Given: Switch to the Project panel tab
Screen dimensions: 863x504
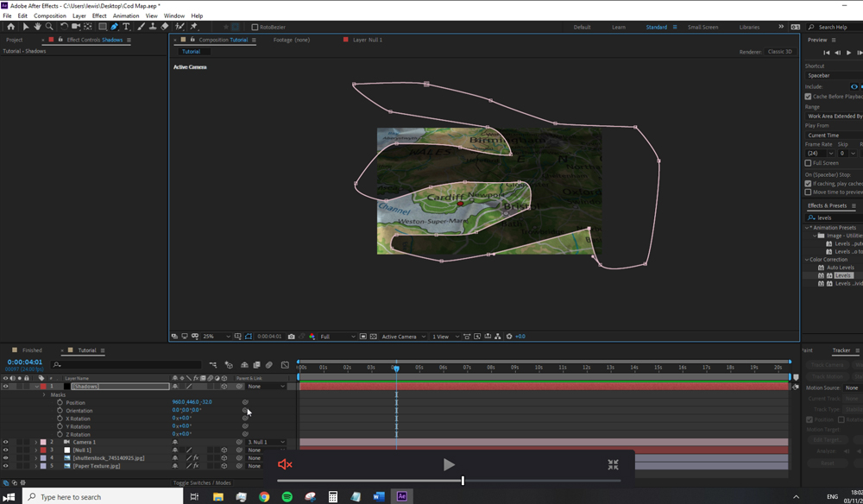Looking at the screenshot, I should [x=15, y=40].
